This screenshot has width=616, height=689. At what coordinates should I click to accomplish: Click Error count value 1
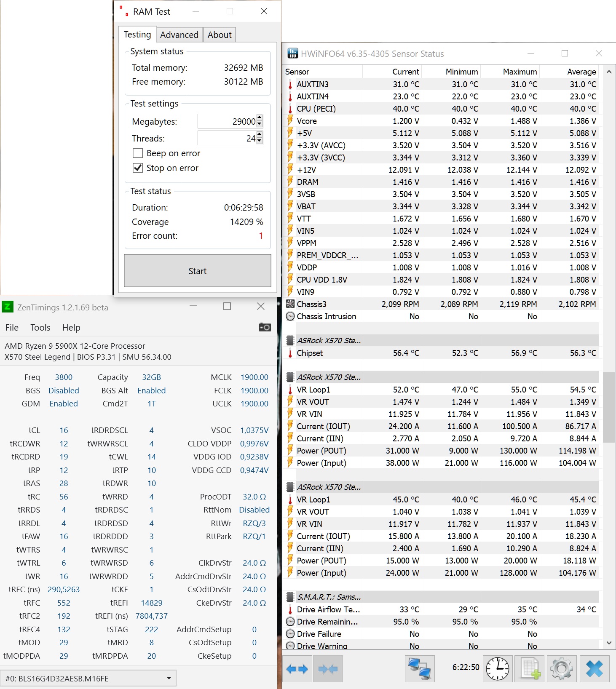(x=261, y=236)
